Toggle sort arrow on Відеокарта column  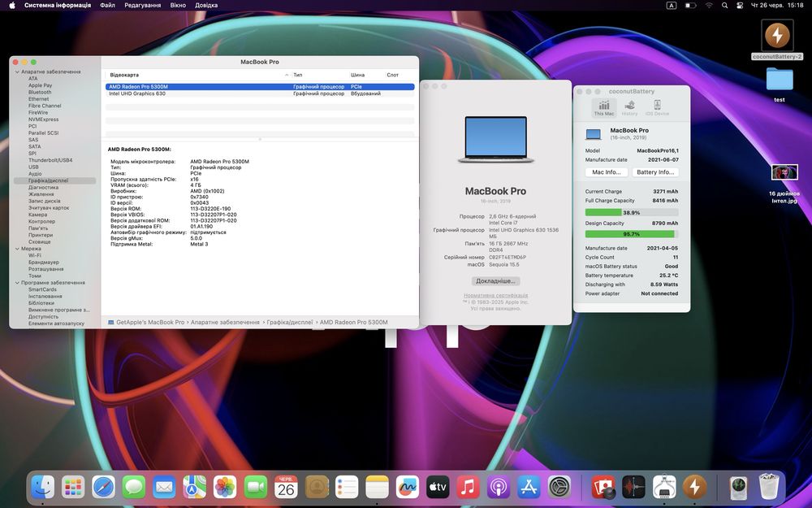coord(287,75)
